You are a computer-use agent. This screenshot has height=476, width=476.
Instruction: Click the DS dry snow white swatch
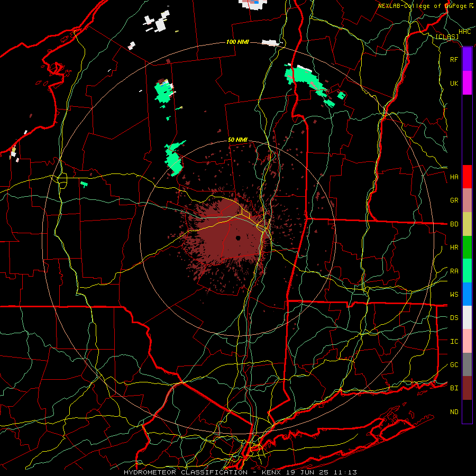coord(467,317)
